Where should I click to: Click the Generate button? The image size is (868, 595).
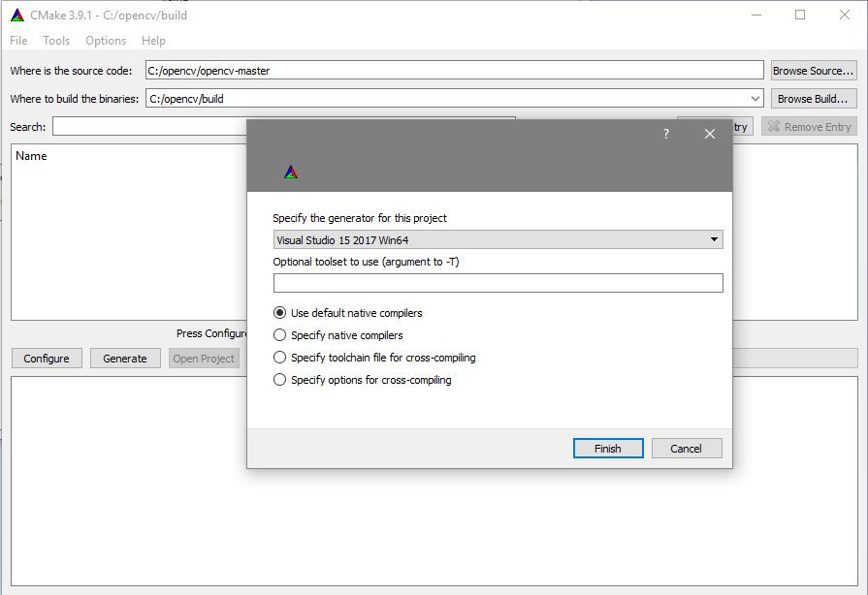pos(125,359)
